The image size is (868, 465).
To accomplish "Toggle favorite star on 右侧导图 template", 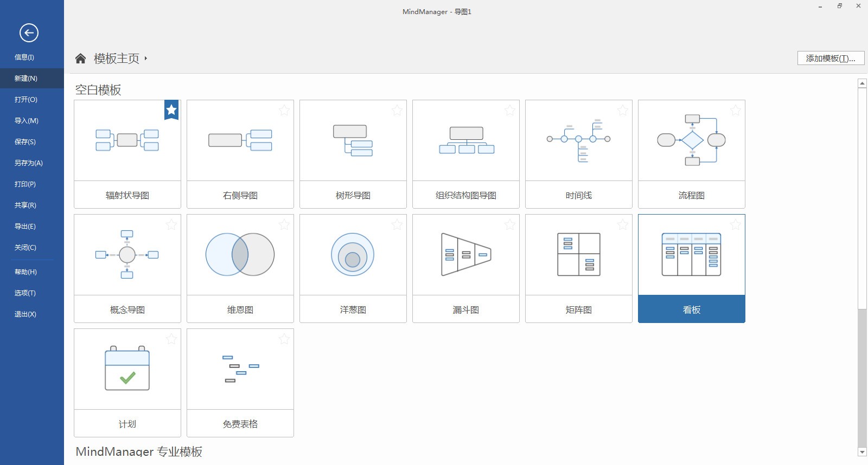I will [x=284, y=111].
